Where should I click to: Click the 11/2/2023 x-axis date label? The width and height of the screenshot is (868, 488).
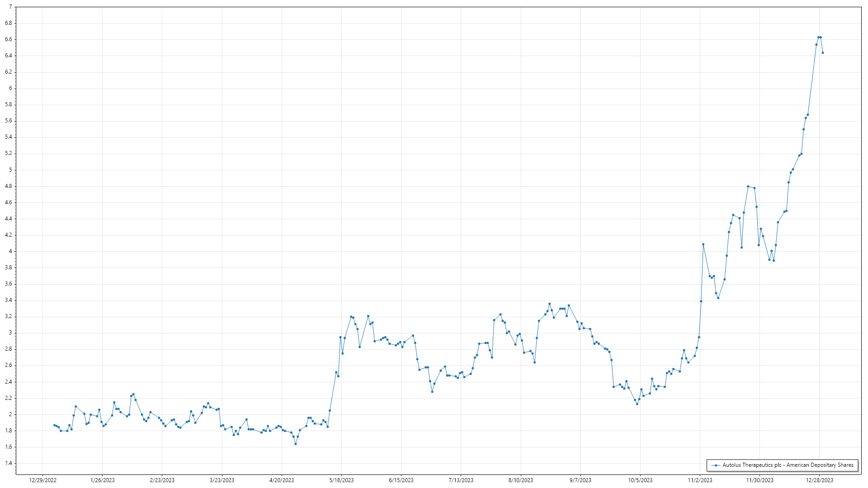(x=700, y=480)
